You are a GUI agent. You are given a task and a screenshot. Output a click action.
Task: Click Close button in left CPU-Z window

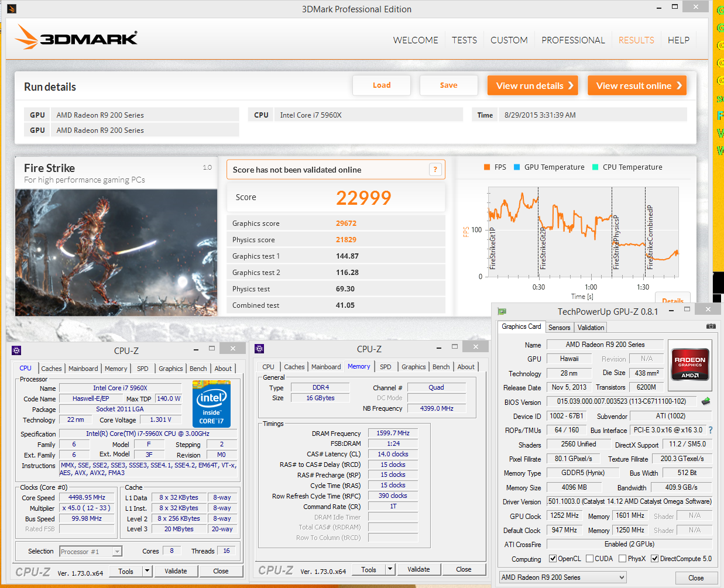pyautogui.click(x=221, y=571)
